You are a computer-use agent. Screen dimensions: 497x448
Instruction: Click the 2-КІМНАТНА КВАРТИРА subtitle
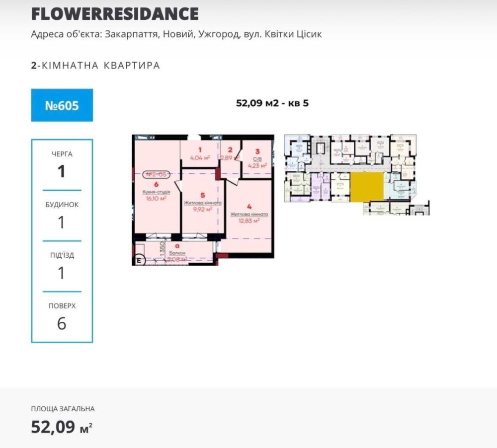95,65
